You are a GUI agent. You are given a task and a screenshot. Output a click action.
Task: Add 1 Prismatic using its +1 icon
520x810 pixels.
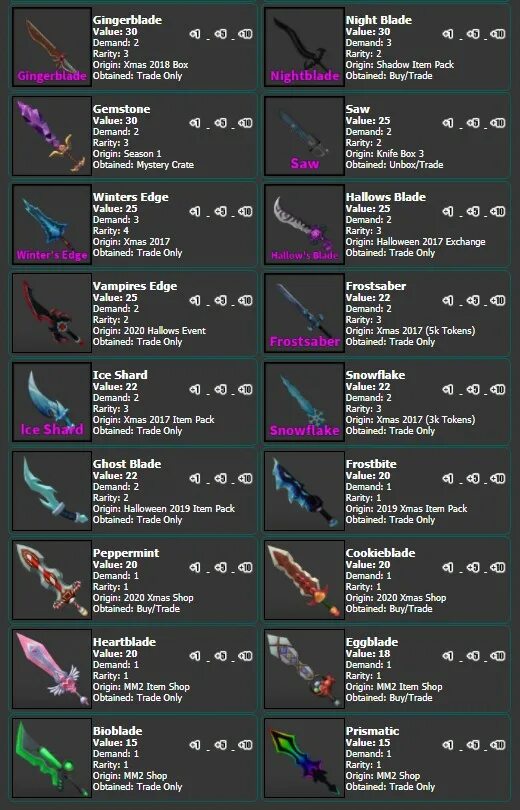coord(448,745)
